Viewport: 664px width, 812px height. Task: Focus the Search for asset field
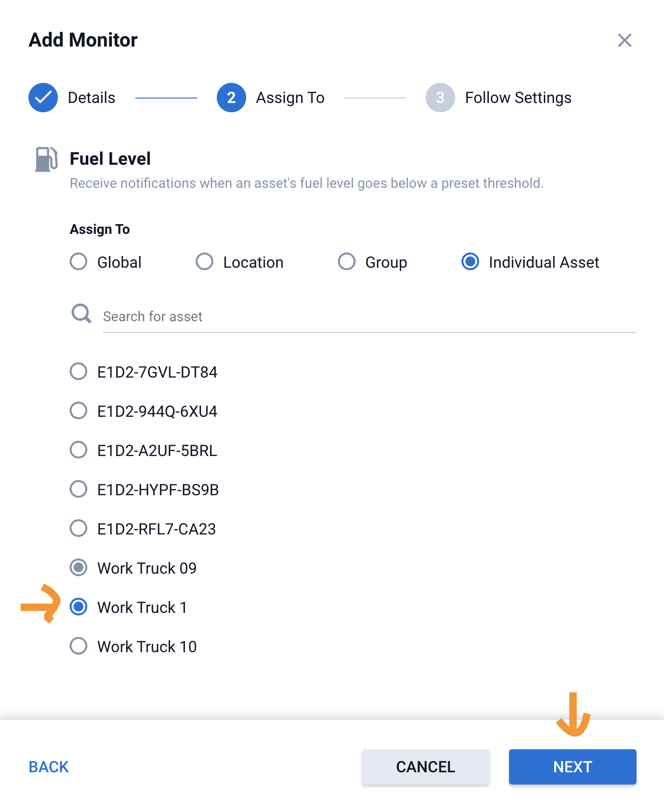pos(369,317)
